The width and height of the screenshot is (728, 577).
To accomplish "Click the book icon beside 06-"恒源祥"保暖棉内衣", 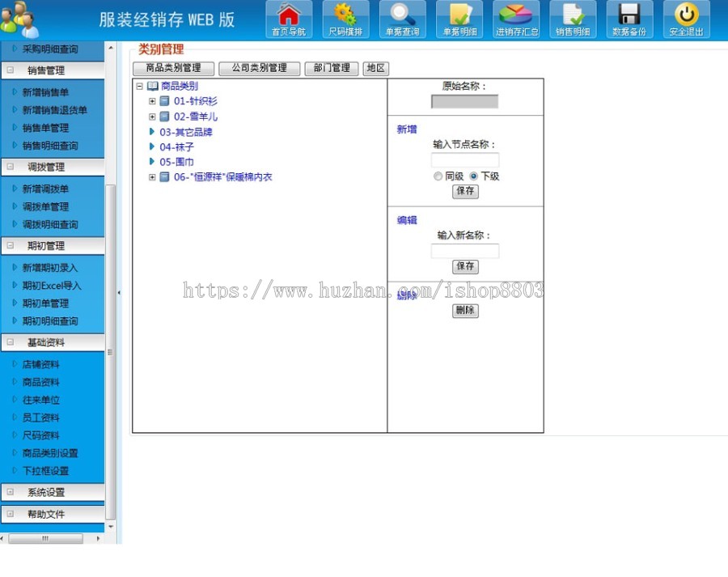I will (x=164, y=177).
